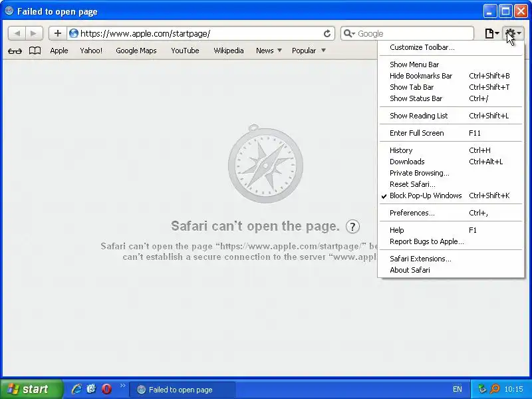Open Safari Extensions

[451, 259]
